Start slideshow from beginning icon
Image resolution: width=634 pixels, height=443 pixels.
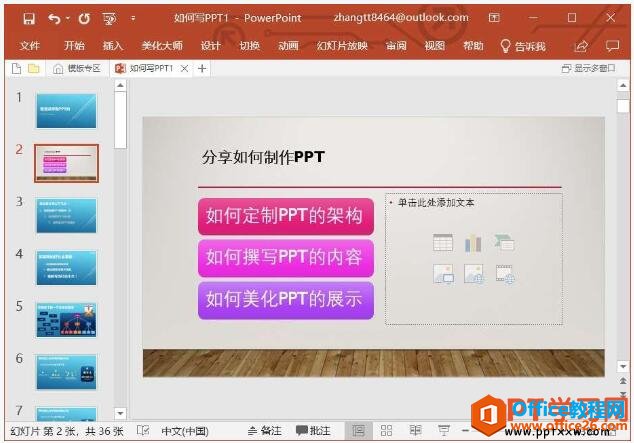(x=109, y=19)
